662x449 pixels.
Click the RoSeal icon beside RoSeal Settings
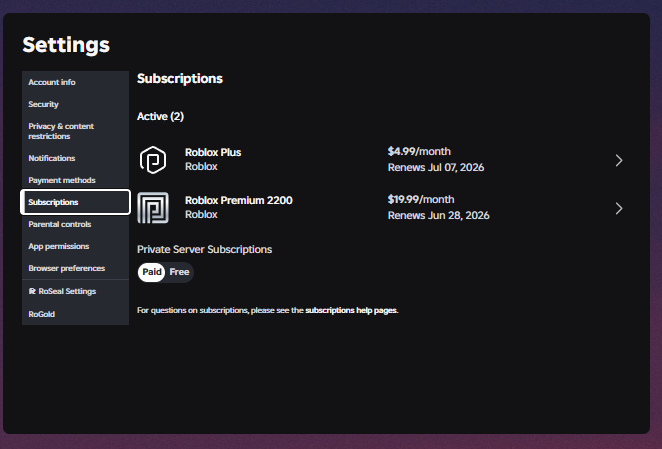click(32, 291)
